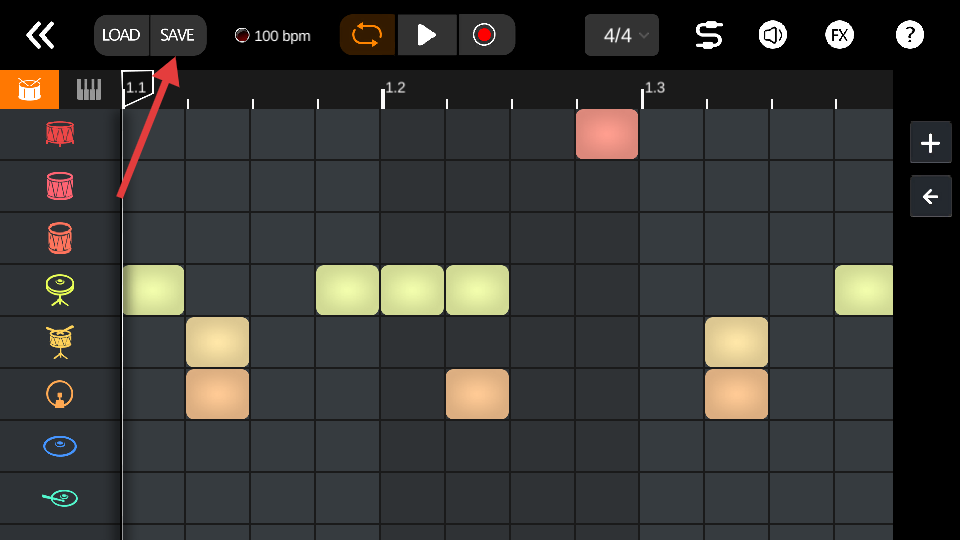Click the speaker volume icon
960x540 pixels.
pyautogui.click(x=772, y=35)
